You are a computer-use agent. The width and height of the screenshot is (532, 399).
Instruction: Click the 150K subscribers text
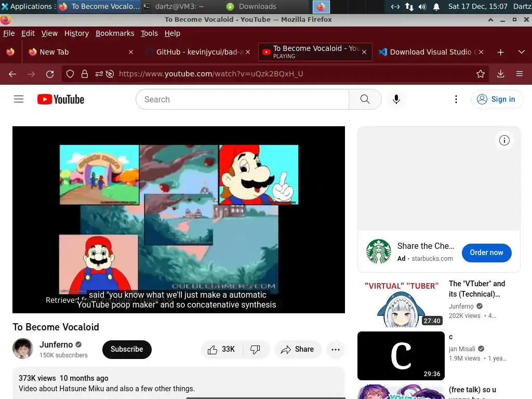point(63,355)
